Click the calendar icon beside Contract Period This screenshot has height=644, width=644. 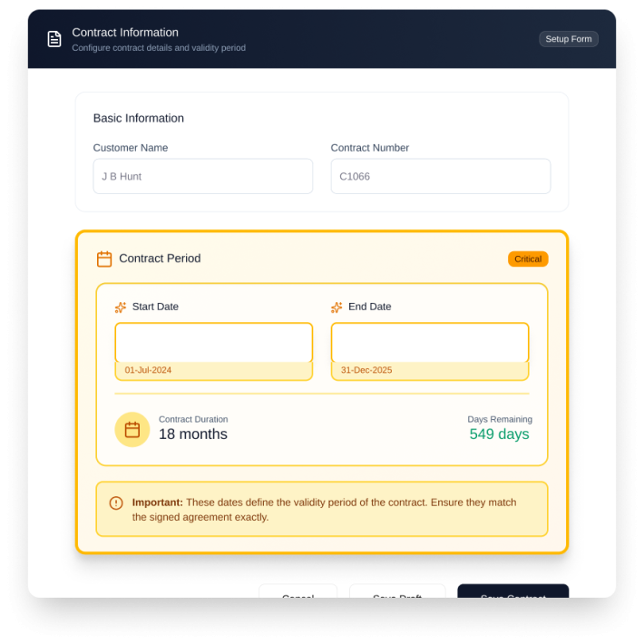104,259
